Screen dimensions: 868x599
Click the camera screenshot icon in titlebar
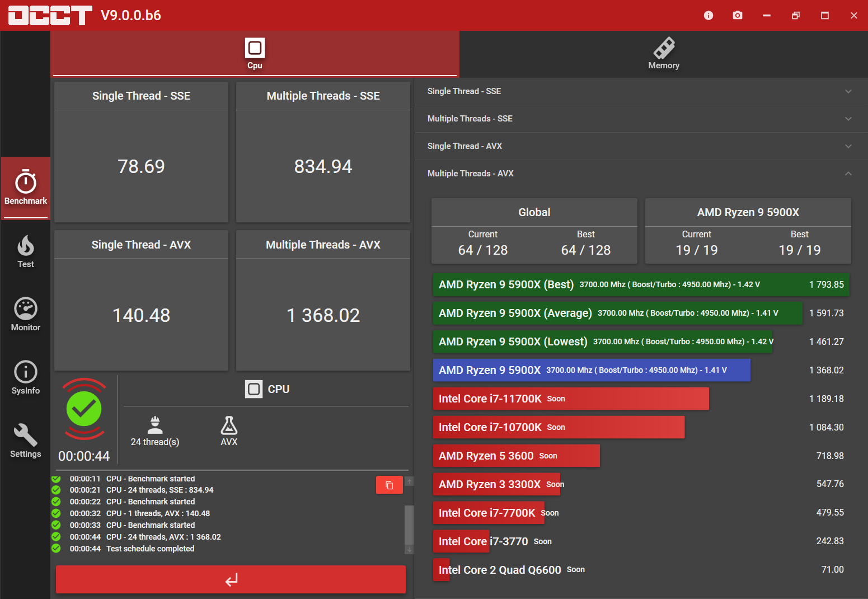click(737, 15)
